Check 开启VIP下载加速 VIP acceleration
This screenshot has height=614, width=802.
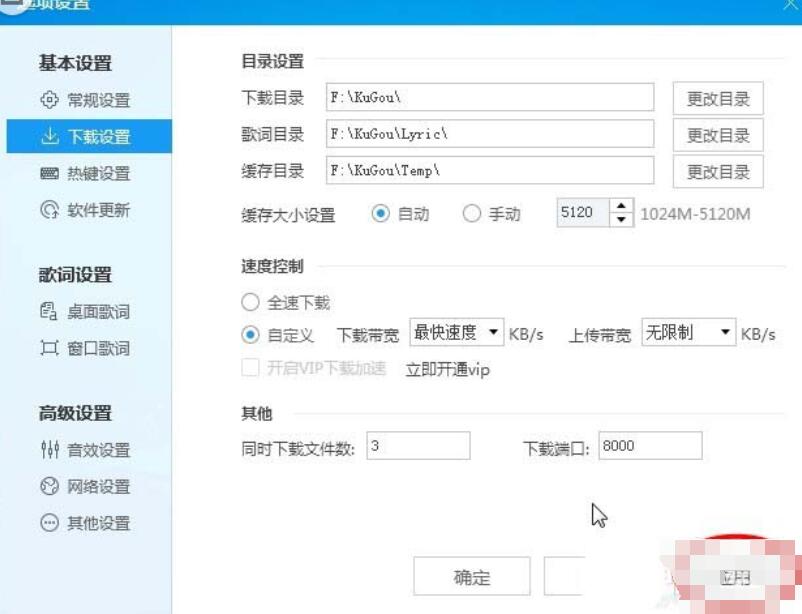(250, 369)
